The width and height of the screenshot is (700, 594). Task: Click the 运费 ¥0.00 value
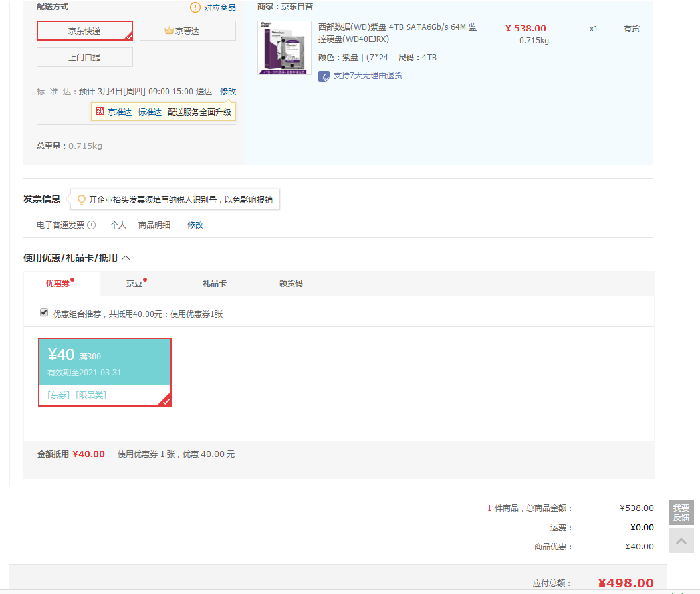click(x=642, y=527)
